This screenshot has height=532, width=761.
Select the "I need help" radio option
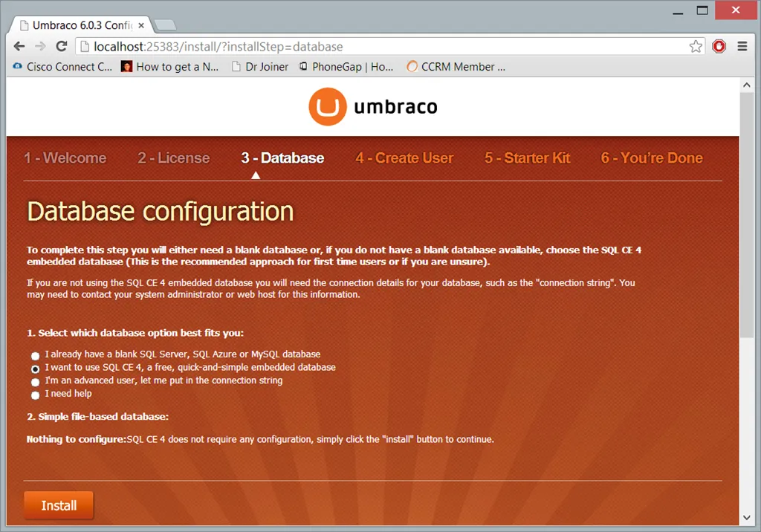(x=36, y=395)
